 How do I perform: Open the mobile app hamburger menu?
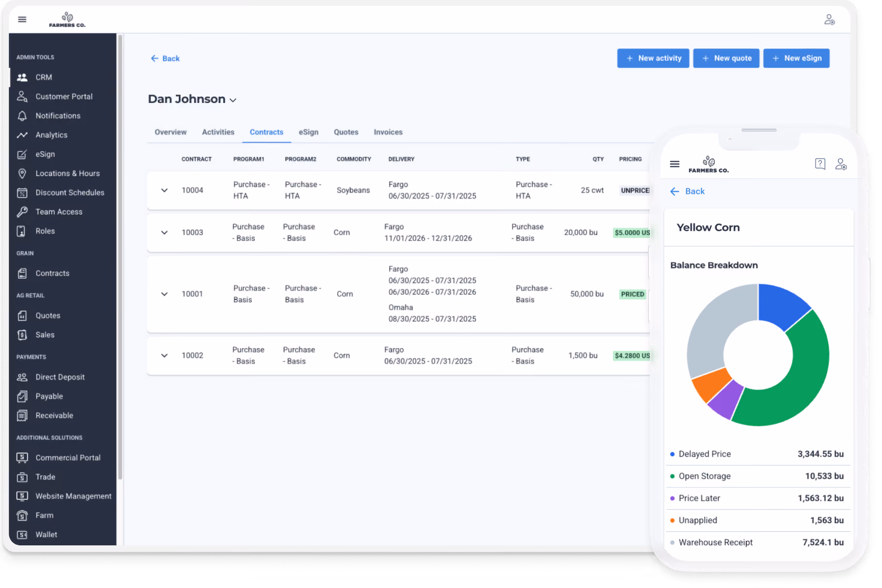click(x=674, y=164)
